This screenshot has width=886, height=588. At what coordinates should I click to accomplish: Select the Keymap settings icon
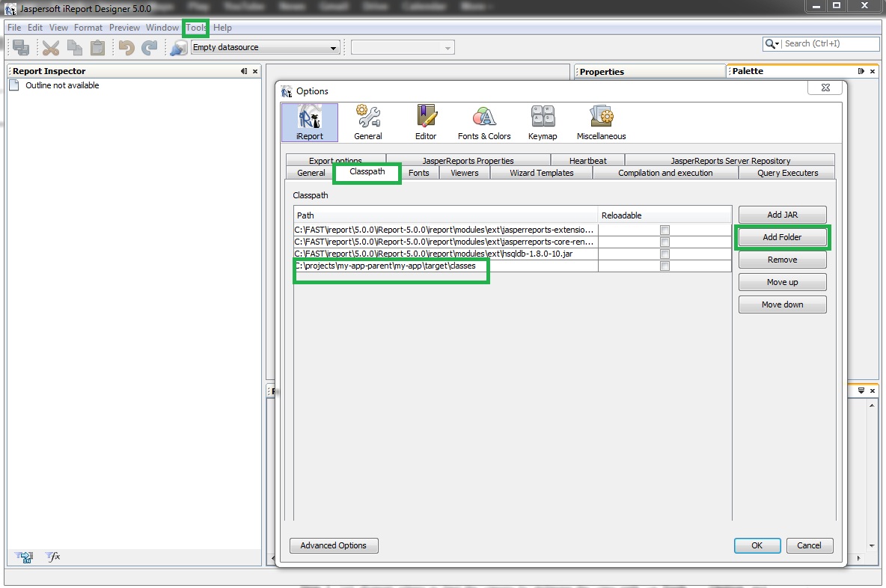click(542, 122)
